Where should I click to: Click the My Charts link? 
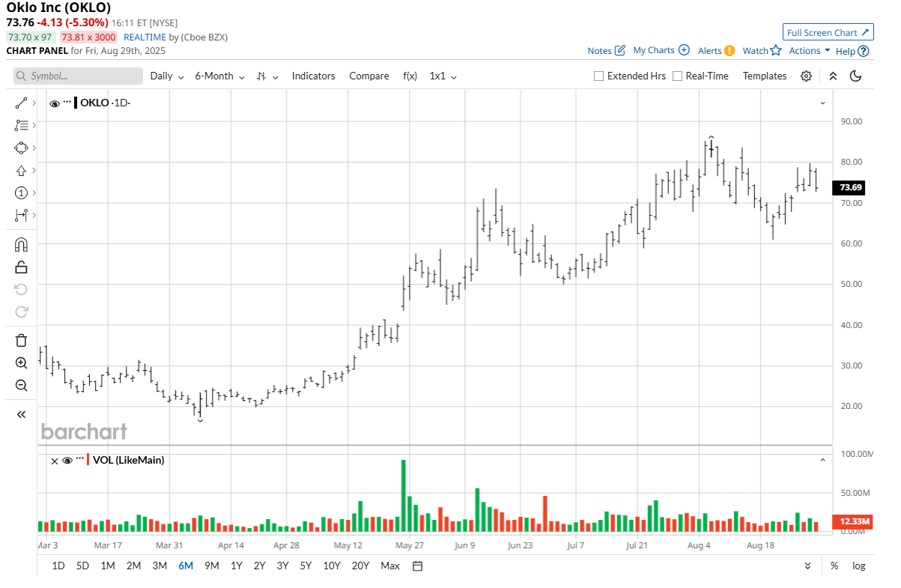(654, 50)
